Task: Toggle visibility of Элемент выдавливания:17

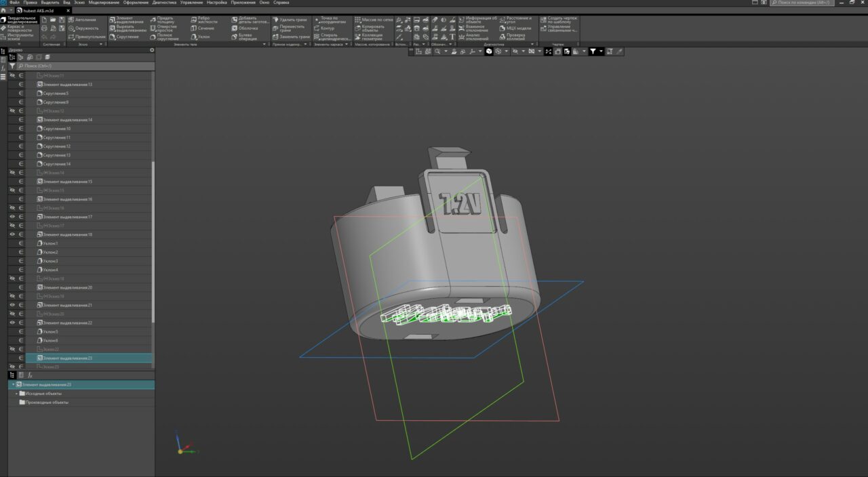Action: pos(12,217)
